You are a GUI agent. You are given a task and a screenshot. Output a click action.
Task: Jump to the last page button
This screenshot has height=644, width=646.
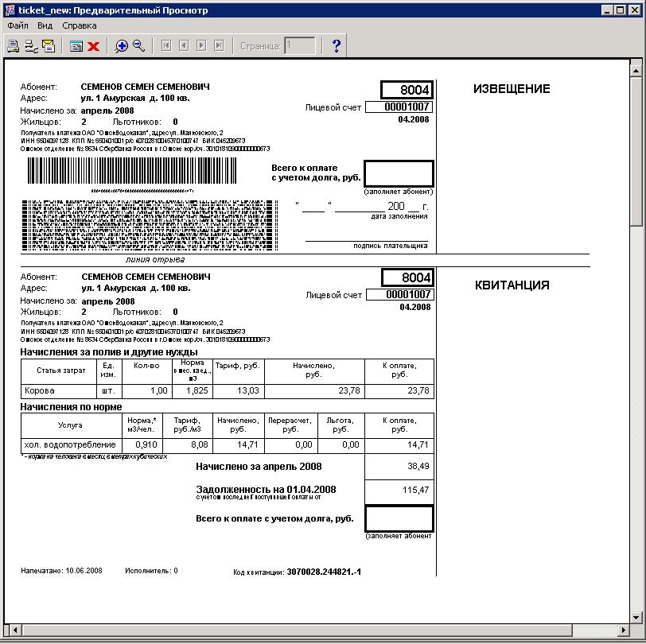pyautogui.click(x=219, y=46)
